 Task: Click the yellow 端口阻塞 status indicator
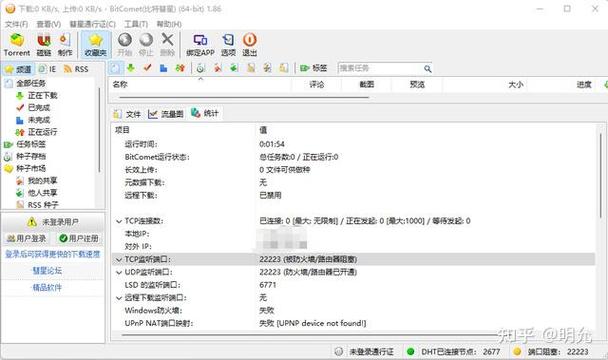coord(517,351)
